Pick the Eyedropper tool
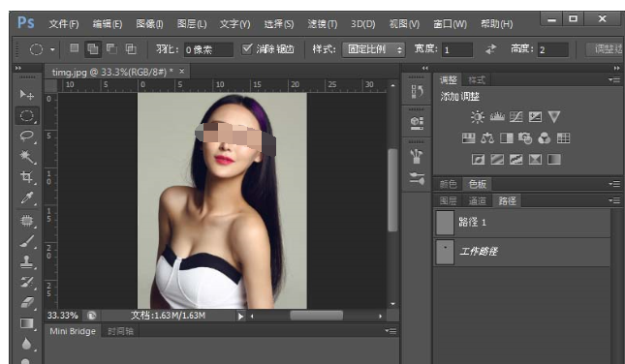 tap(27, 197)
